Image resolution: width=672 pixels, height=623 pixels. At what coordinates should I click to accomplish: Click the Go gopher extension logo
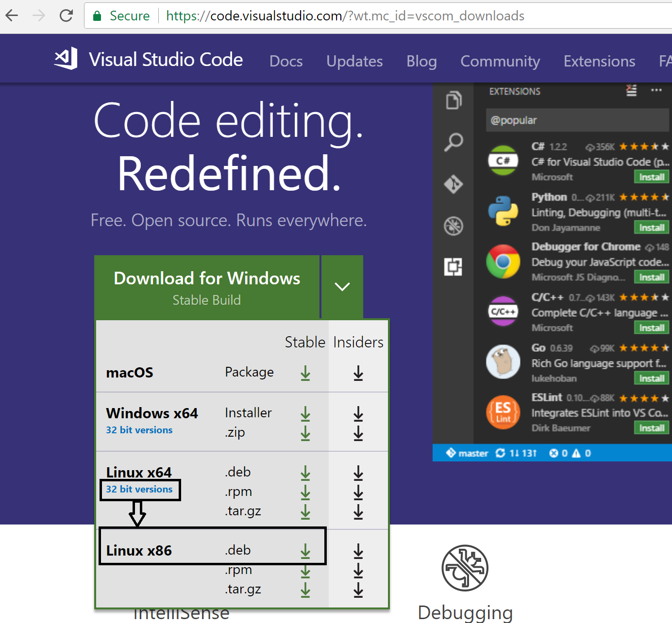[503, 361]
